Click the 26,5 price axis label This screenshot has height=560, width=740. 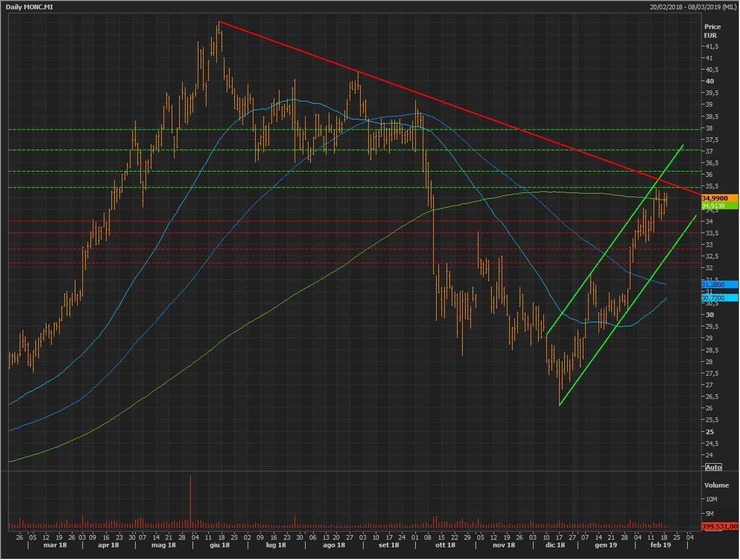pos(712,397)
